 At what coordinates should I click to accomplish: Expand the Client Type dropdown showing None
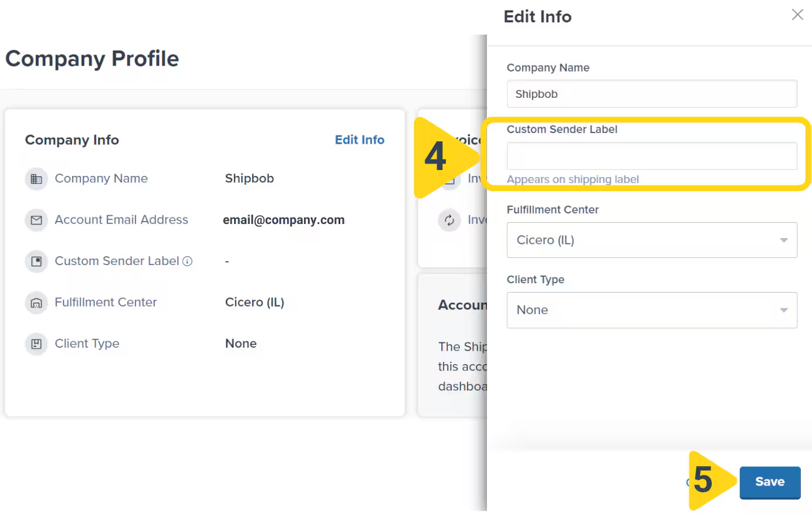pos(652,310)
